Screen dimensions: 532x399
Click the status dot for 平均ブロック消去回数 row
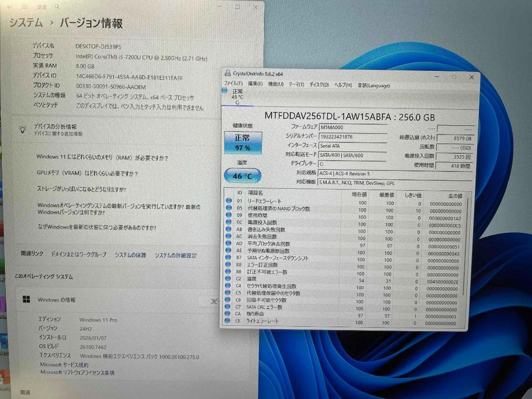(229, 243)
